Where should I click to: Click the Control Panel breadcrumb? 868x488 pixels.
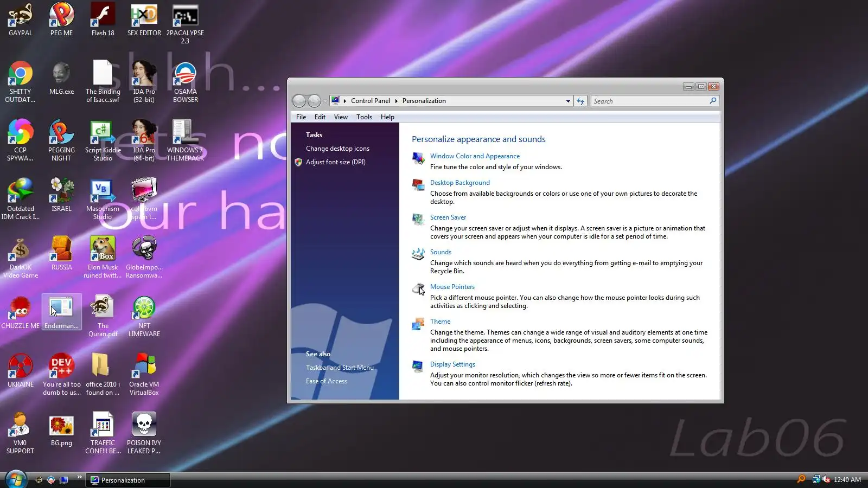point(371,101)
